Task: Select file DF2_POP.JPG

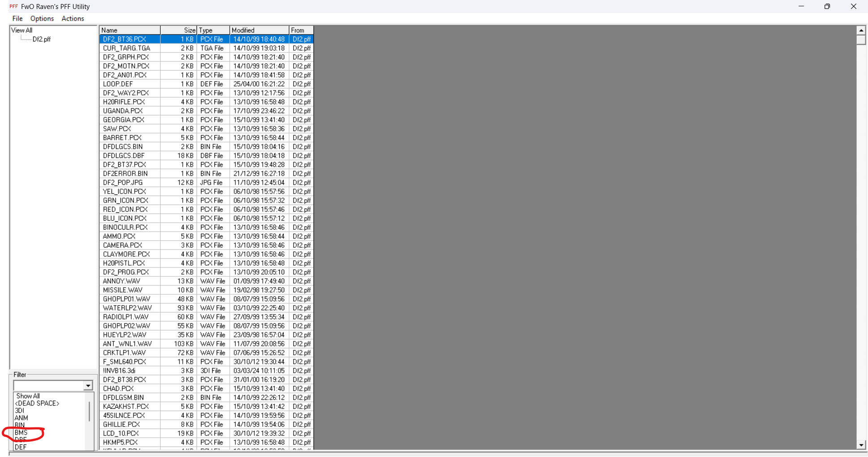Action: [123, 182]
